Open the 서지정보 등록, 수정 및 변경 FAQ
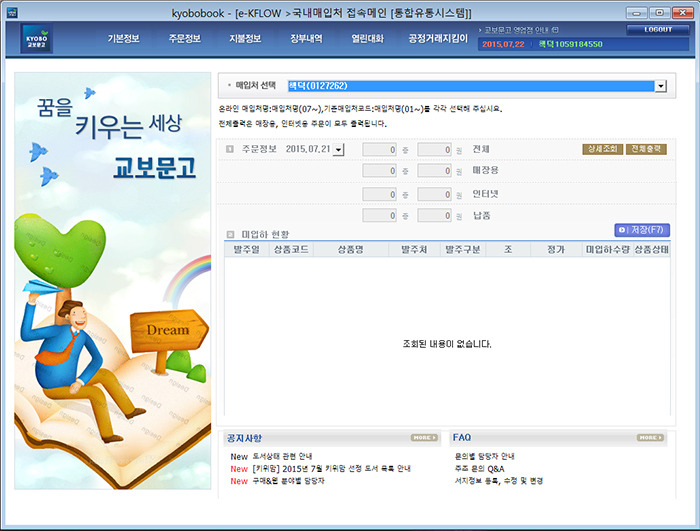The image size is (700, 531). click(x=499, y=481)
